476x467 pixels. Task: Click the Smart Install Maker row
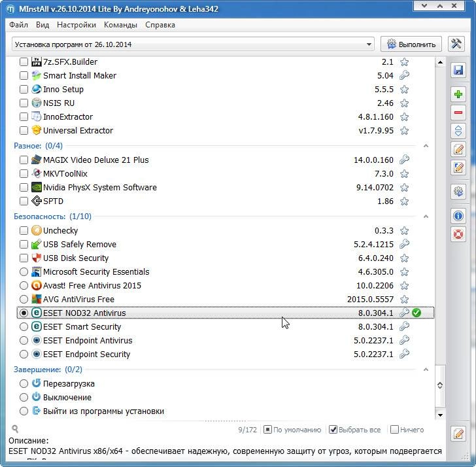coord(225,75)
